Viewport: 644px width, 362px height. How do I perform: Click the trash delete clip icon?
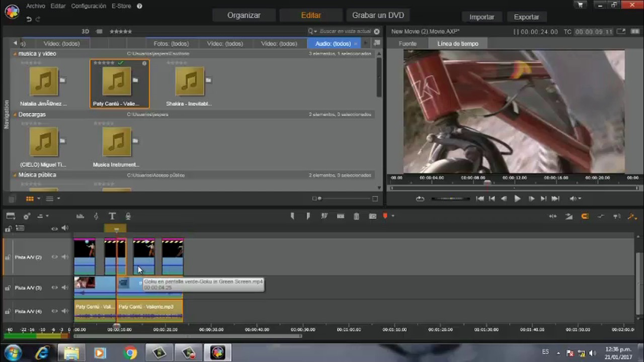pyautogui.click(x=357, y=216)
